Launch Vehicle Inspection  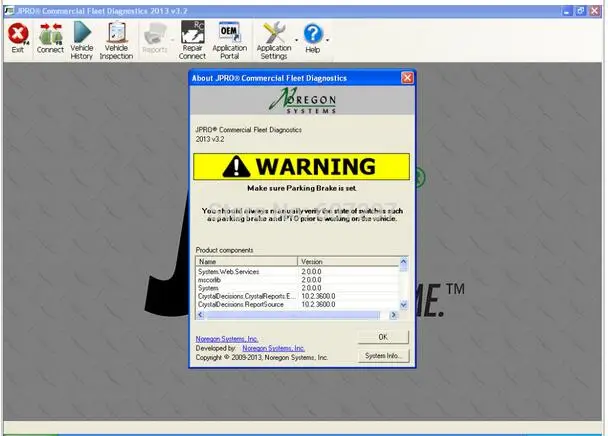click(116, 40)
